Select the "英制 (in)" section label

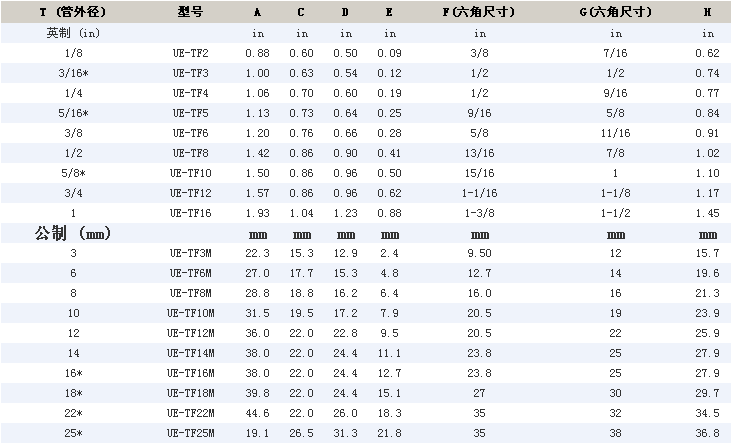click(73, 33)
